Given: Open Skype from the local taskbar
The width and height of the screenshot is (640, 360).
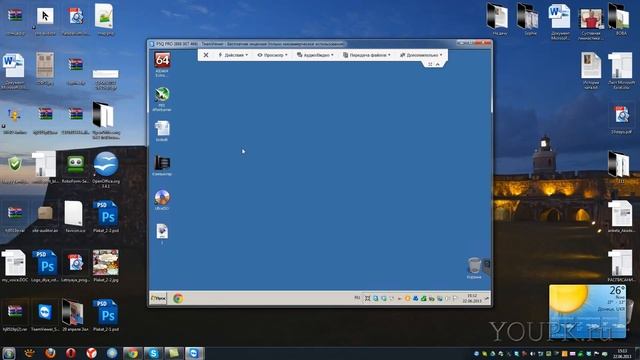Looking at the screenshot, I should pyautogui.click(x=153, y=353).
